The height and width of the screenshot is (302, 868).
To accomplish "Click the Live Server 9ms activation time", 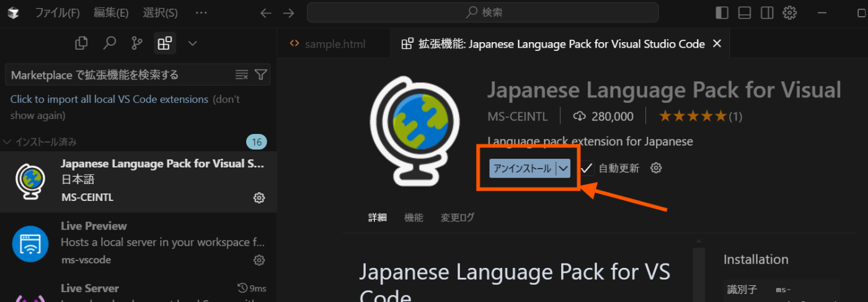I will (x=252, y=288).
